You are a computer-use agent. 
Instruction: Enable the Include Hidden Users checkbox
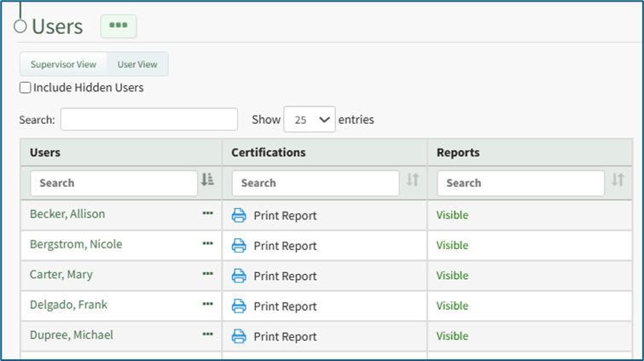(26, 88)
